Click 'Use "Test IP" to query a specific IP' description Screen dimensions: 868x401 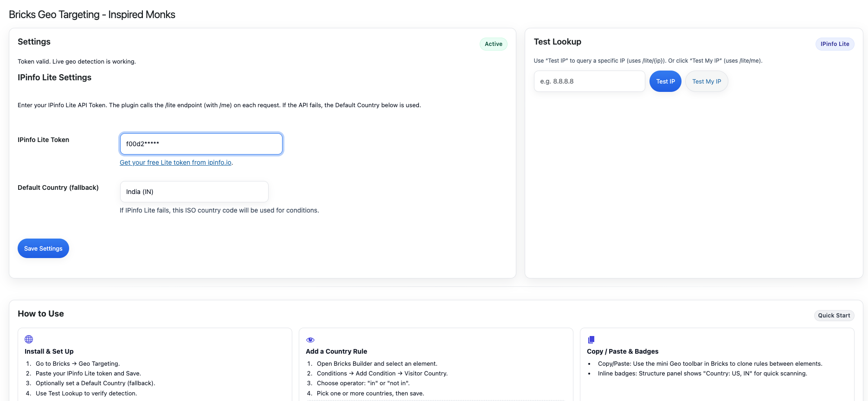pos(648,61)
